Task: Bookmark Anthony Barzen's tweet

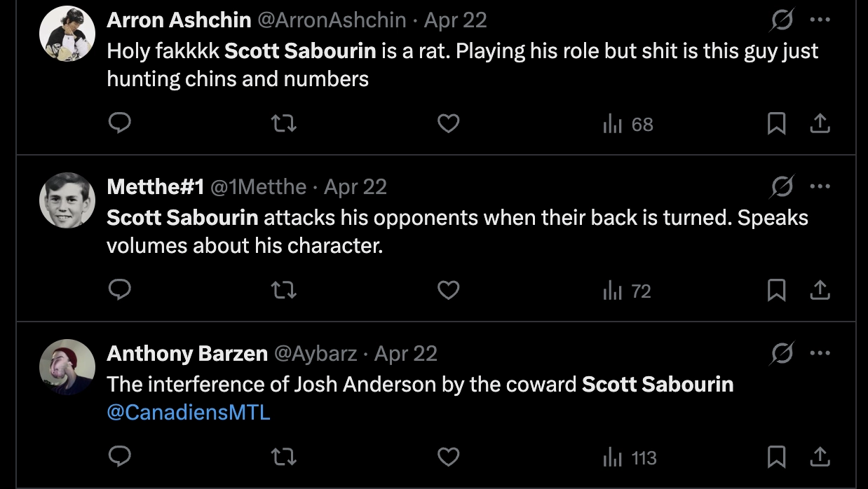Action: (776, 457)
